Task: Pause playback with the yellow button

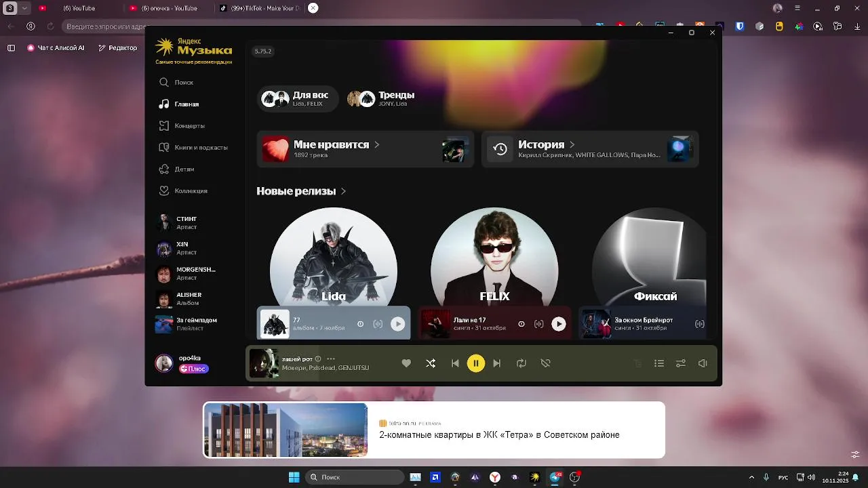Action: point(476,363)
